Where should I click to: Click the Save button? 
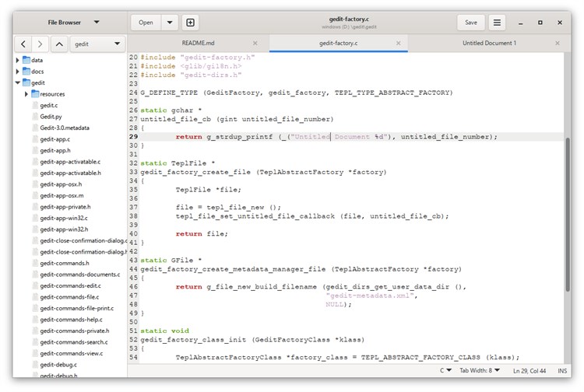click(x=471, y=23)
